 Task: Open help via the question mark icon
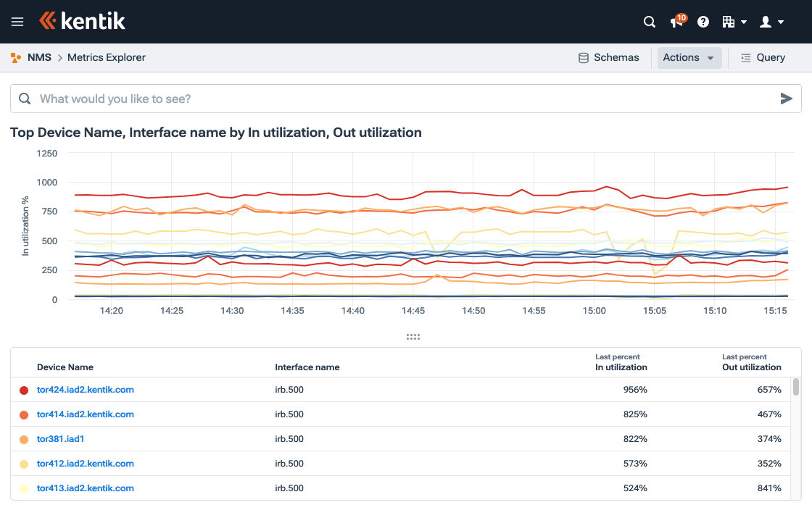click(703, 22)
